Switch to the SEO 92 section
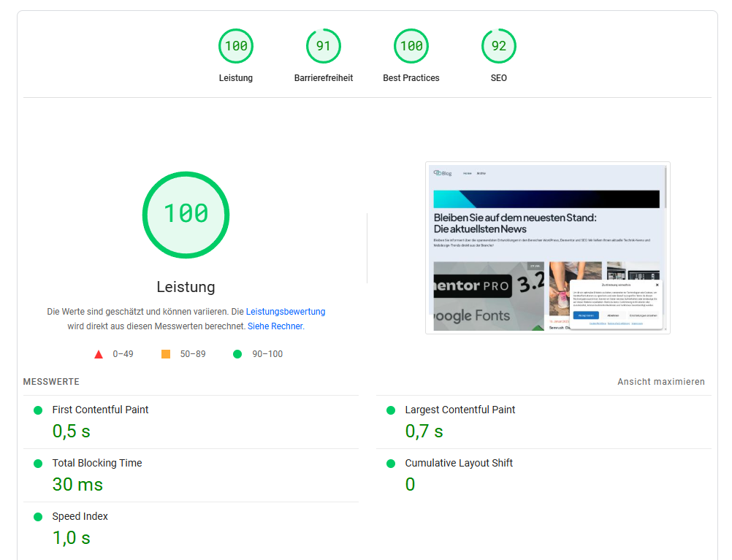This screenshot has width=732, height=560. 498,45
